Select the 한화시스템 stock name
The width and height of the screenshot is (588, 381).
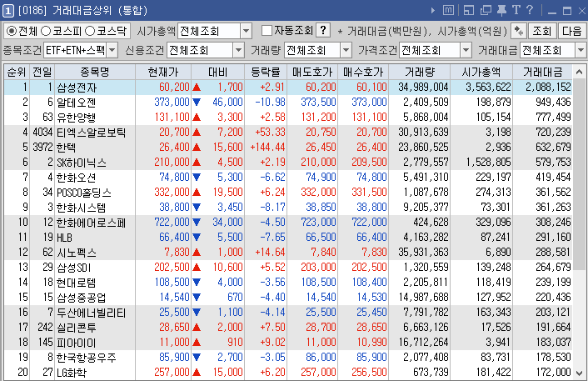(x=82, y=208)
